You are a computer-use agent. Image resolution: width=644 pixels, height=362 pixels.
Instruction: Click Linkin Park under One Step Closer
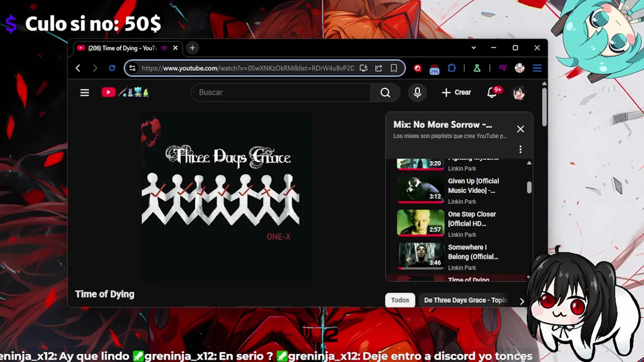[x=462, y=235]
